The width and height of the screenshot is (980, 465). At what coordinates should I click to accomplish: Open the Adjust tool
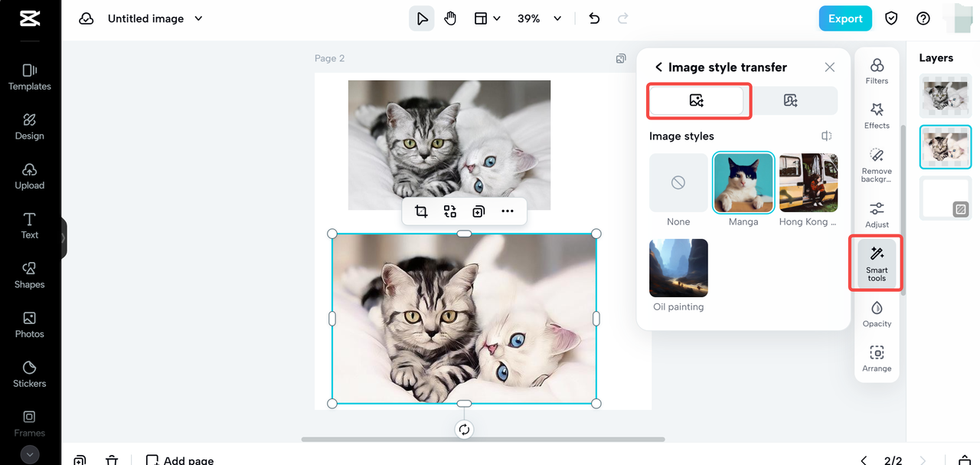tap(877, 214)
